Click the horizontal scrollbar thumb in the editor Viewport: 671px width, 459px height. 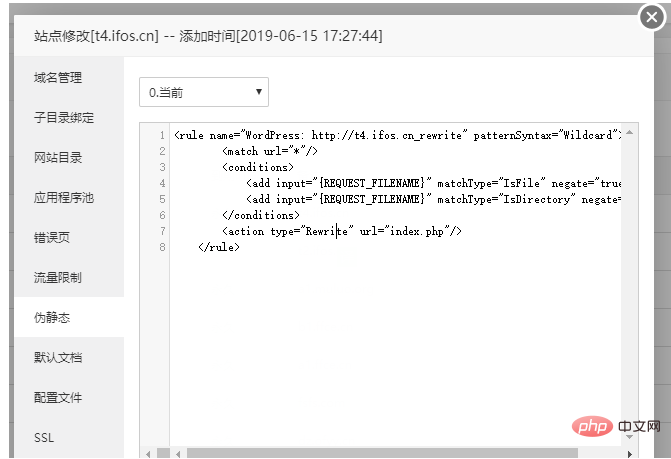pos(382,453)
